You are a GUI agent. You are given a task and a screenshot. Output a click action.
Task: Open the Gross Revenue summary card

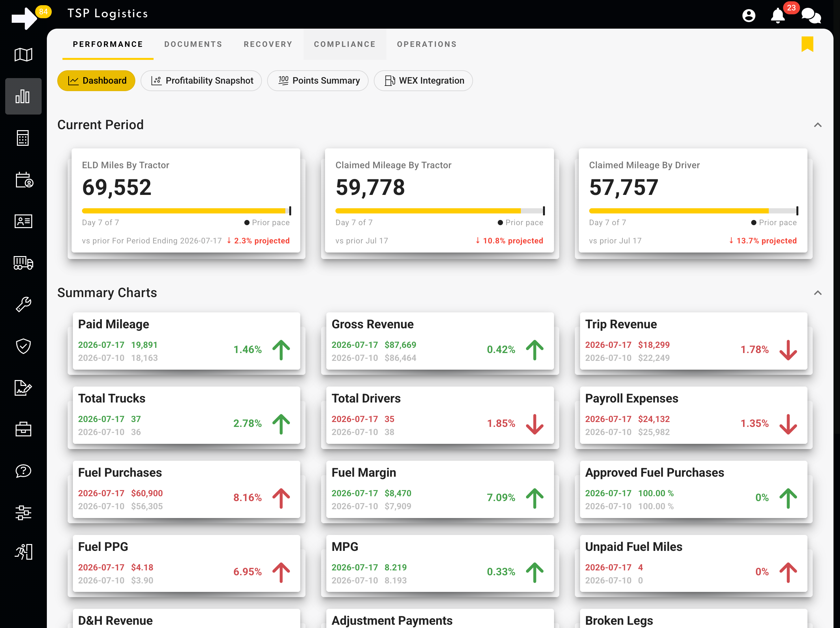[x=440, y=341]
